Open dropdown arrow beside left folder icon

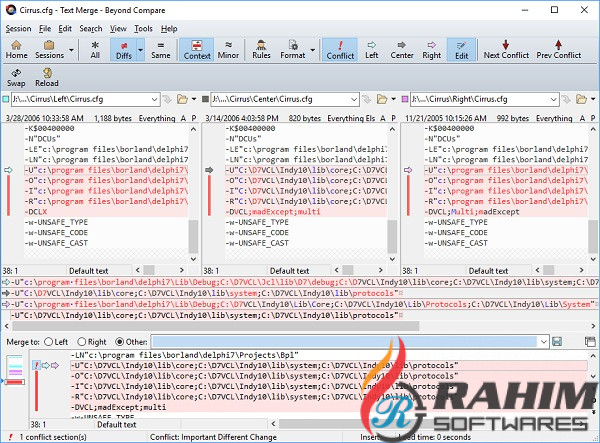(194, 99)
